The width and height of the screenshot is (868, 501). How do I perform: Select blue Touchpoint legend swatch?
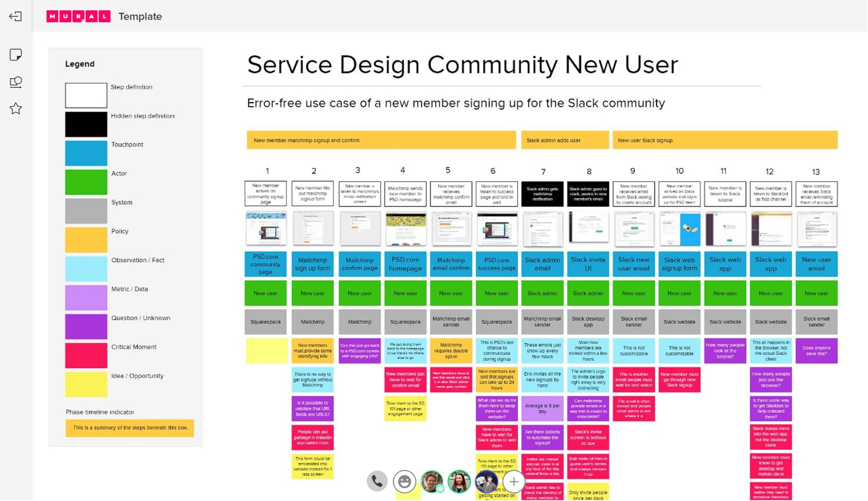86,153
